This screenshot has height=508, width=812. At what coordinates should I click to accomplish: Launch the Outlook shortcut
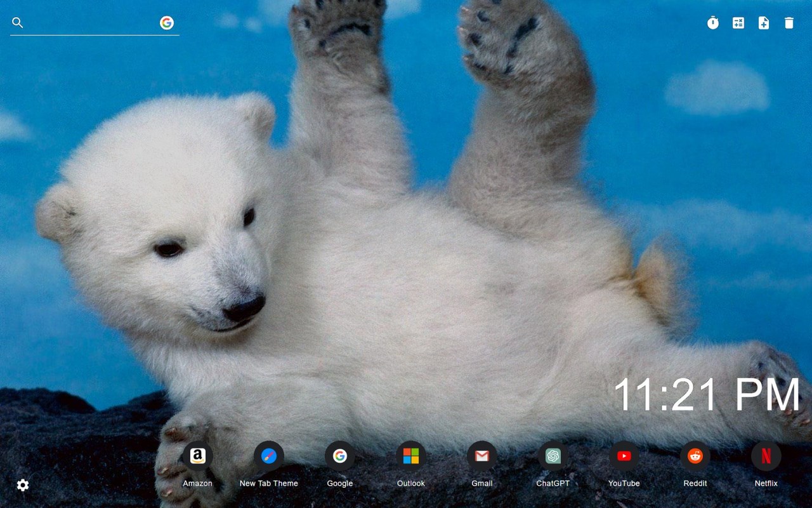(411, 456)
